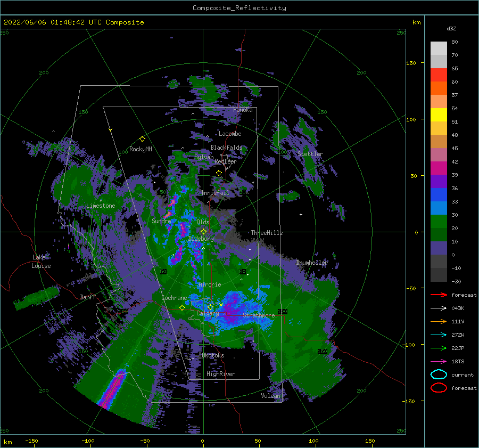The height and width of the screenshot is (448, 479).
Task: Click the Cochrane label on map
Action: coord(174,298)
